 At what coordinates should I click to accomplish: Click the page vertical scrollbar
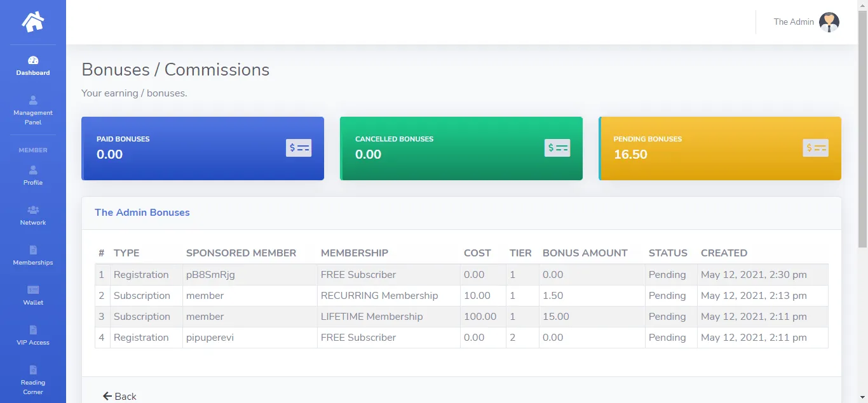click(862, 127)
